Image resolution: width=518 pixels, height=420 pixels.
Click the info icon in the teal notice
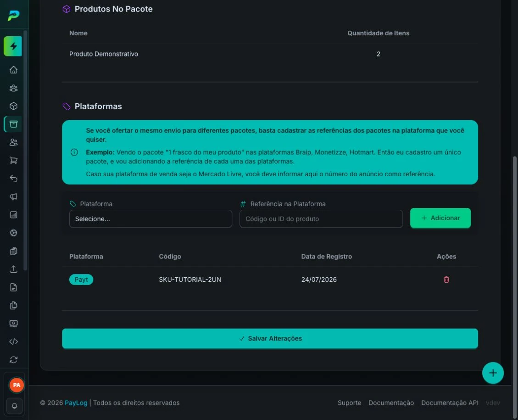tap(74, 152)
